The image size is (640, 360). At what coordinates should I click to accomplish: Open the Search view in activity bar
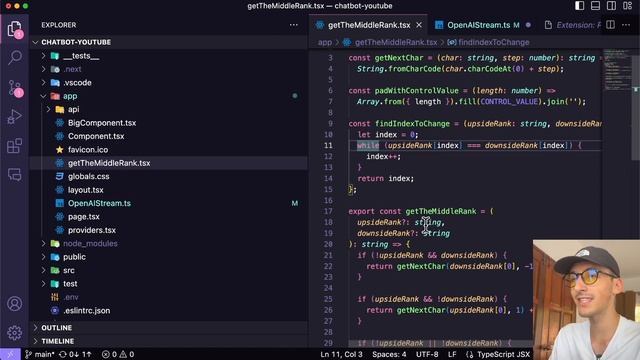[15, 58]
